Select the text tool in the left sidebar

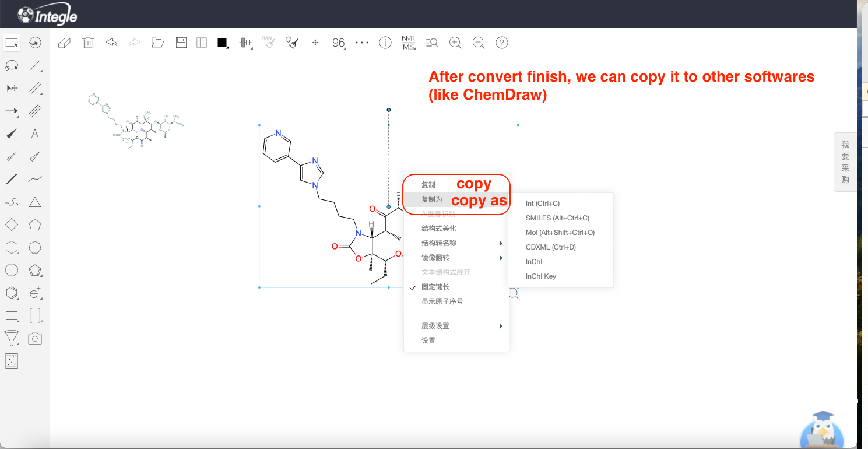(35, 134)
